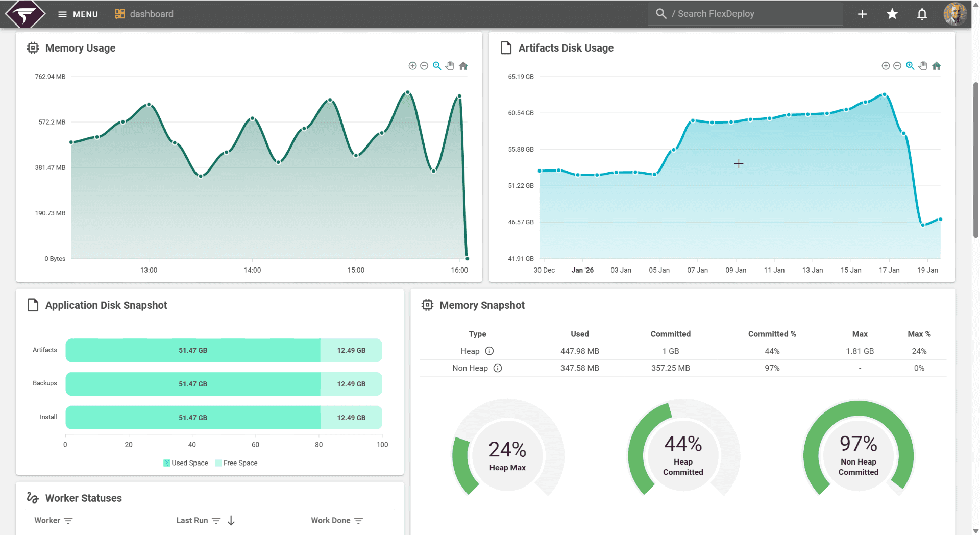Screen dimensions: 980x535
Task: Open the Worker column filter menu
Action: coord(68,521)
